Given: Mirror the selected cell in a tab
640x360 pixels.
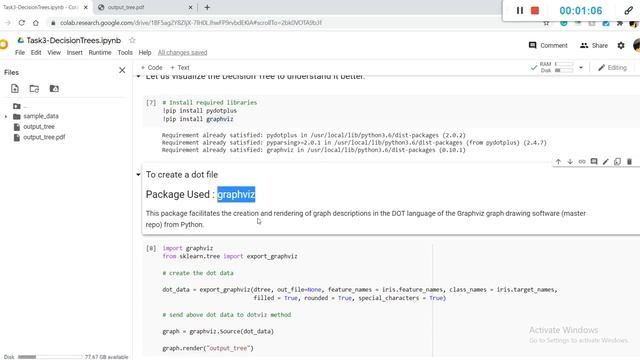Looking at the screenshot, I should 618,162.
